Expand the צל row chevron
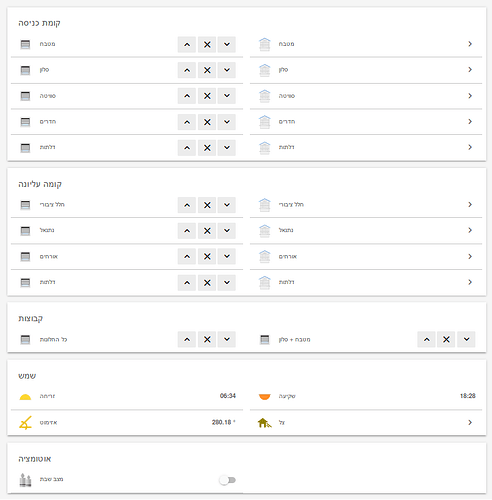Viewport: 492px width, 500px height. [x=470, y=422]
